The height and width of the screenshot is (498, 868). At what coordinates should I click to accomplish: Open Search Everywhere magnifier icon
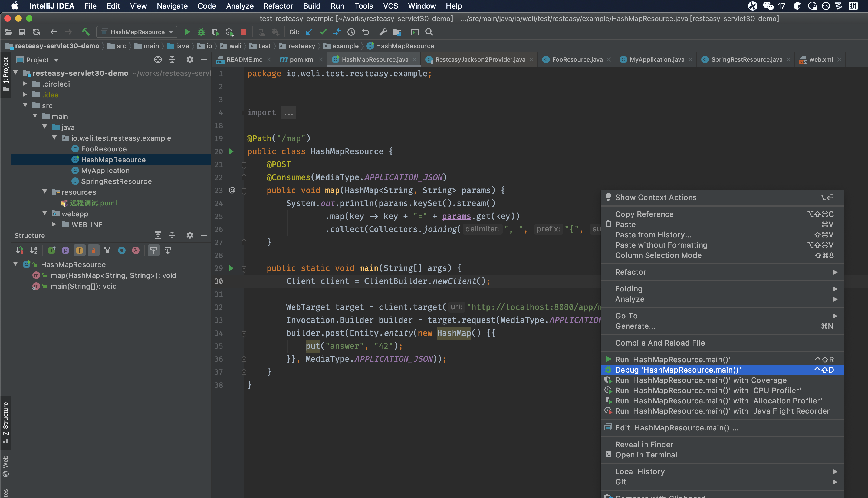tap(429, 32)
